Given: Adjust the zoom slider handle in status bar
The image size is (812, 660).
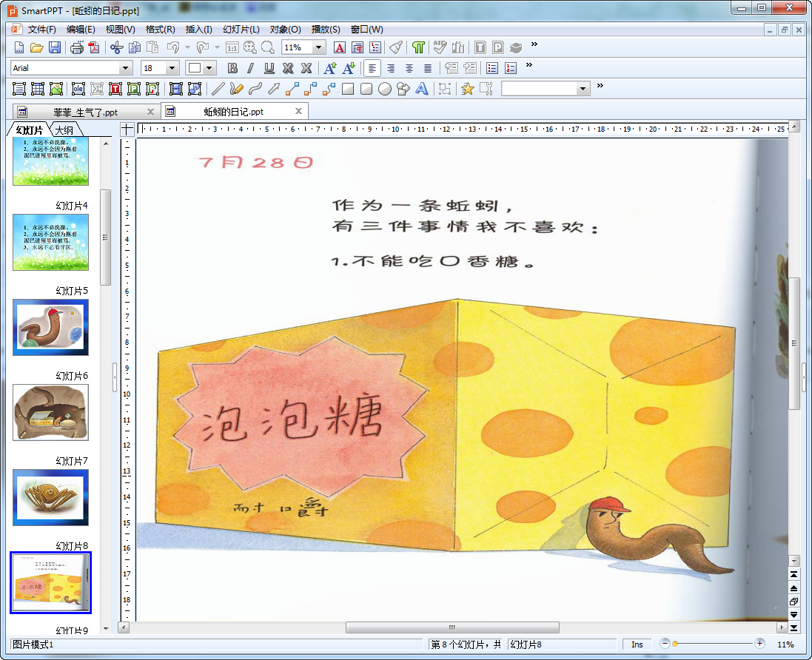Looking at the screenshot, I should pos(675,644).
